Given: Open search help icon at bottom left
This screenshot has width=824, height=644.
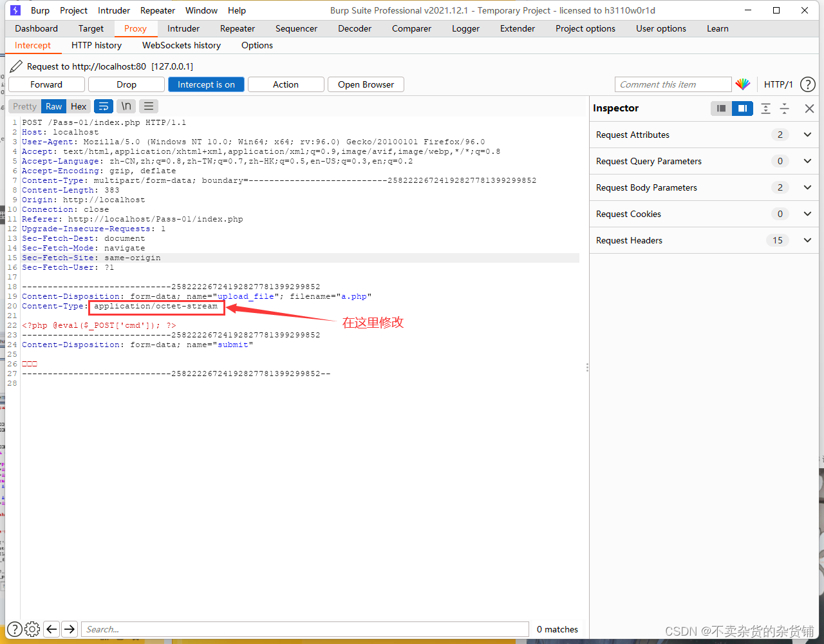Looking at the screenshot, I should 14,629.
